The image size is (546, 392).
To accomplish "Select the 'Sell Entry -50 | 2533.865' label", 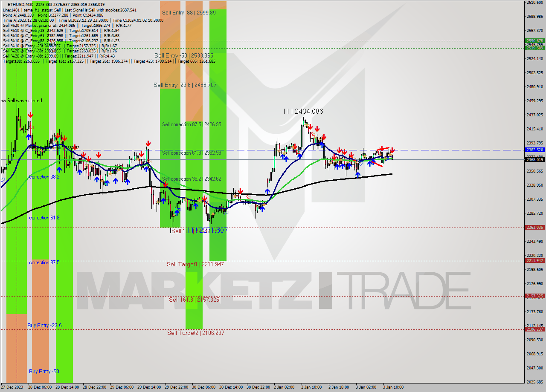I will pos(184,55).
